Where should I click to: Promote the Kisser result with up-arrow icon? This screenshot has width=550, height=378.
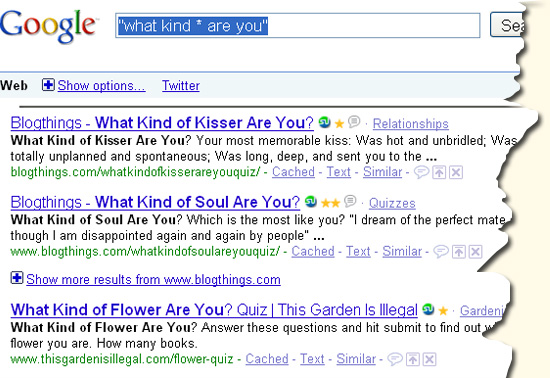click(x=439, y=173)
